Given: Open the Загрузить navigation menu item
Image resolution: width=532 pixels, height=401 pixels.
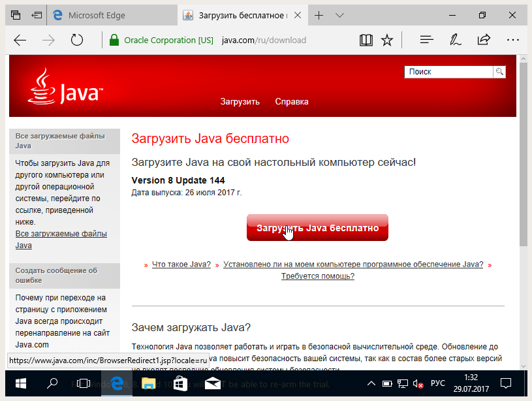Looking at the screenshot, I should [x=240, y=101].
